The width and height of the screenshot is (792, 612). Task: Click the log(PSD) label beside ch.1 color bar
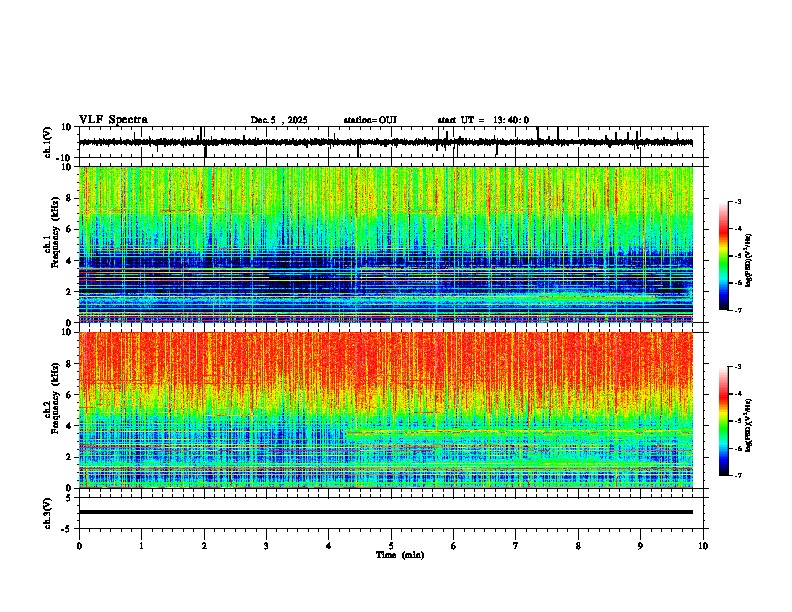tap(749, 260)
